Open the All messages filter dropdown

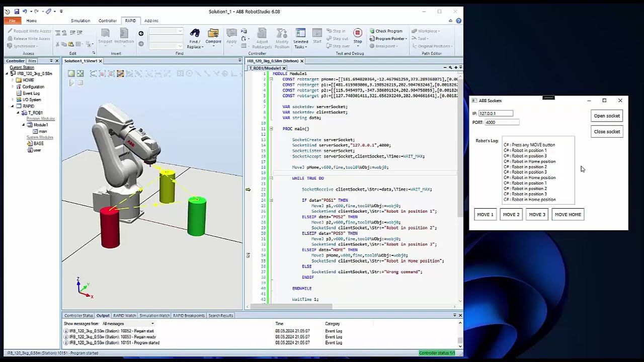129,324
